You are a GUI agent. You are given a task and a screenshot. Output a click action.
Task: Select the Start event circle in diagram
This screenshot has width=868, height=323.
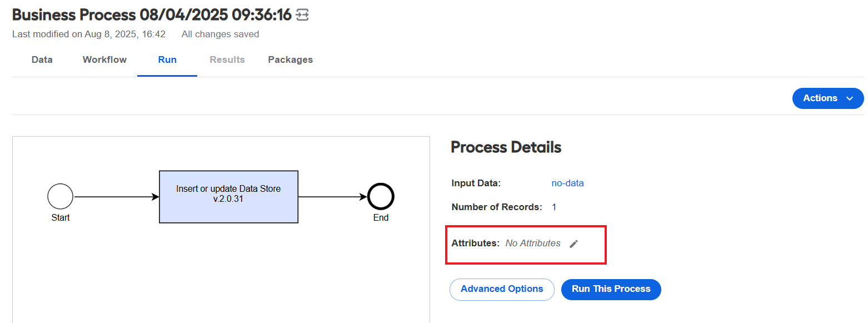coord(61,197)
